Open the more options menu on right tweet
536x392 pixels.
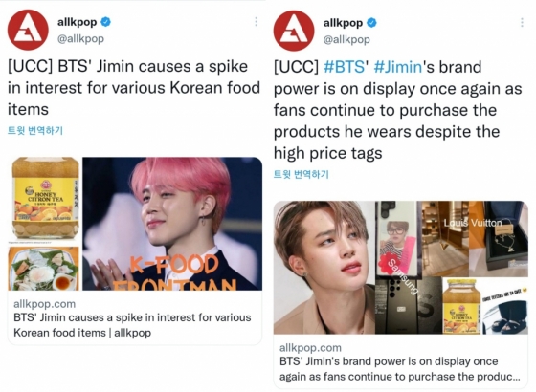pos(522,23)
